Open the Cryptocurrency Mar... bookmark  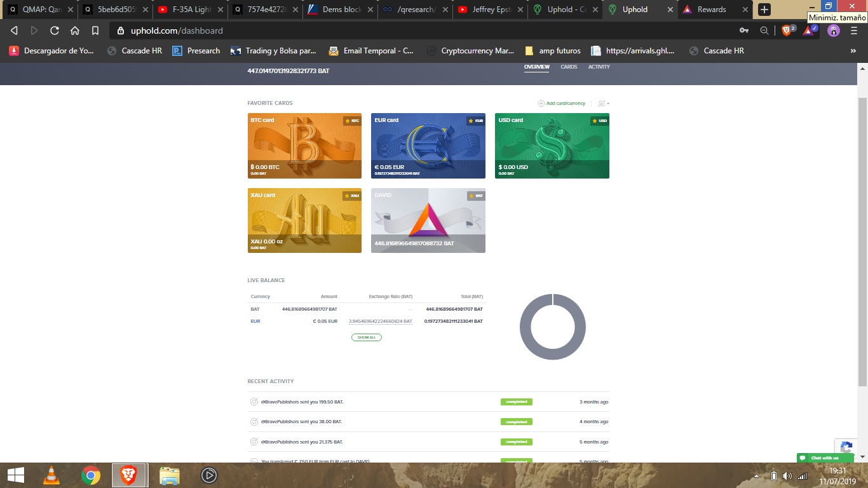(470, 51)
